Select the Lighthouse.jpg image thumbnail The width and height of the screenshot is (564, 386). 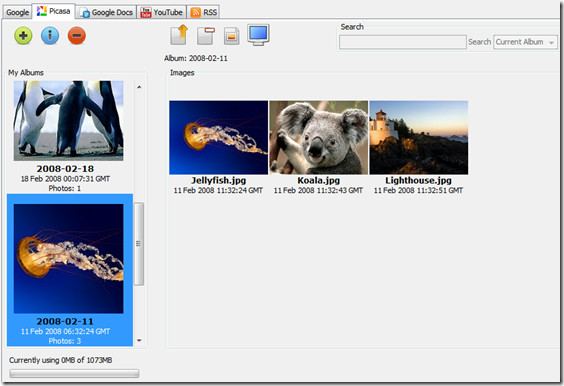tap(419, 137)
